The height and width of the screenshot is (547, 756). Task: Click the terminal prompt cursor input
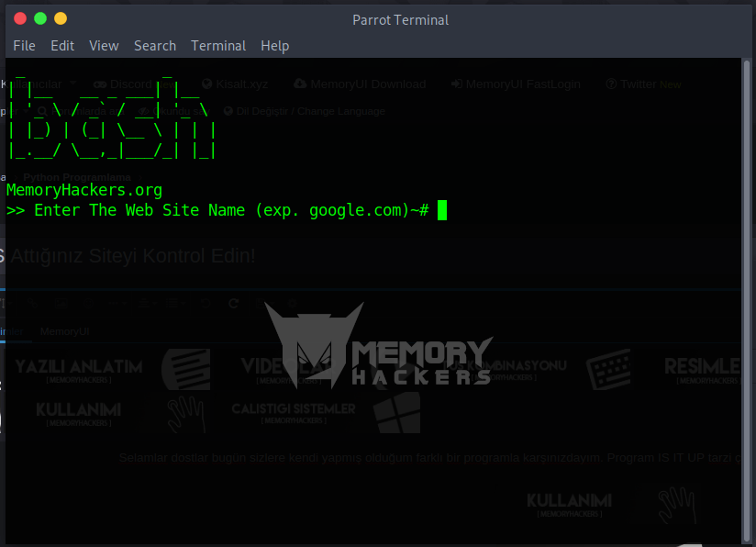coord(442,210)
